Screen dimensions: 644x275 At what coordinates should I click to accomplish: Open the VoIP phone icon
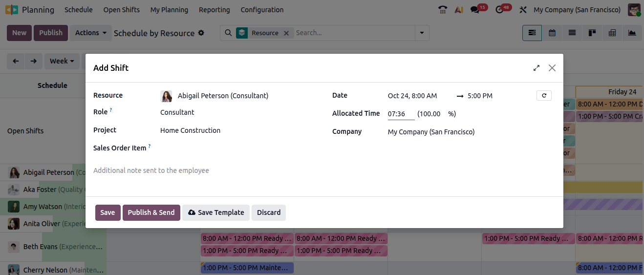(443, 10)
